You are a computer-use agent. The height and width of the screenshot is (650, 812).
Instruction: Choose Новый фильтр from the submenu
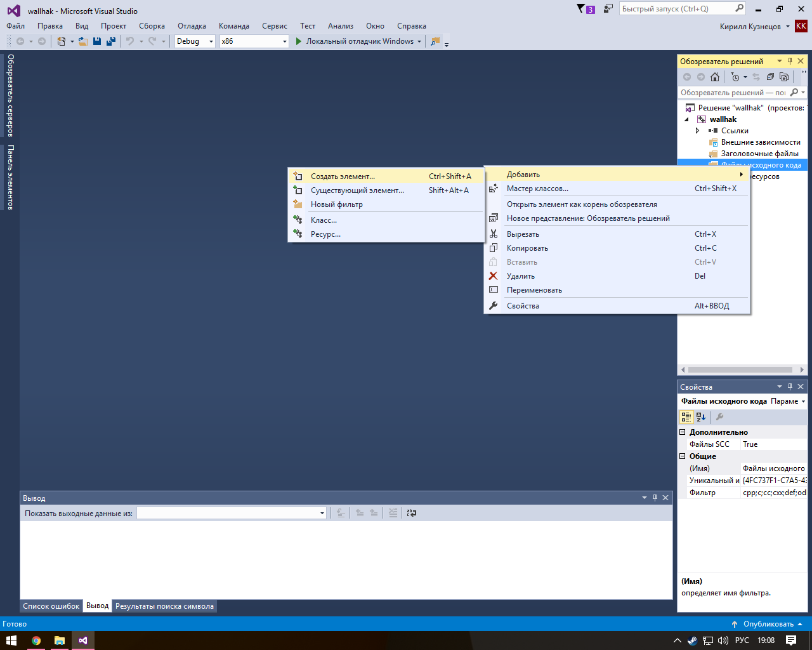coord(386,204)
